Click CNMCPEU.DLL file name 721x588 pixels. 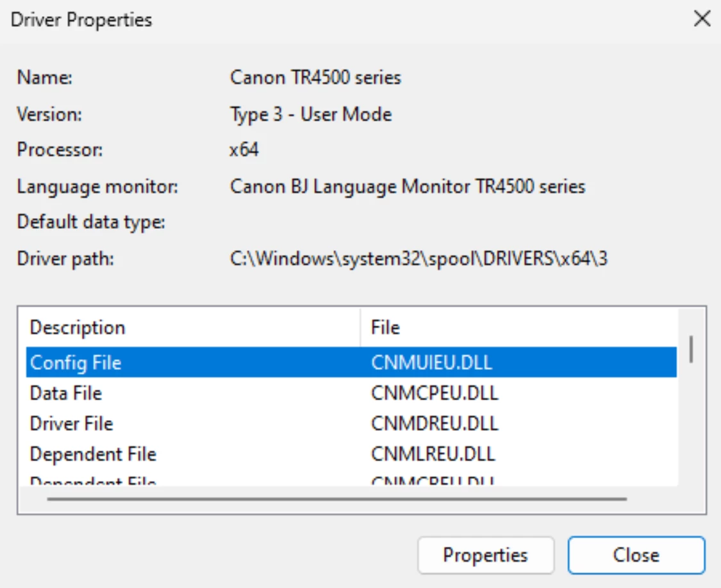click(435, 393)
